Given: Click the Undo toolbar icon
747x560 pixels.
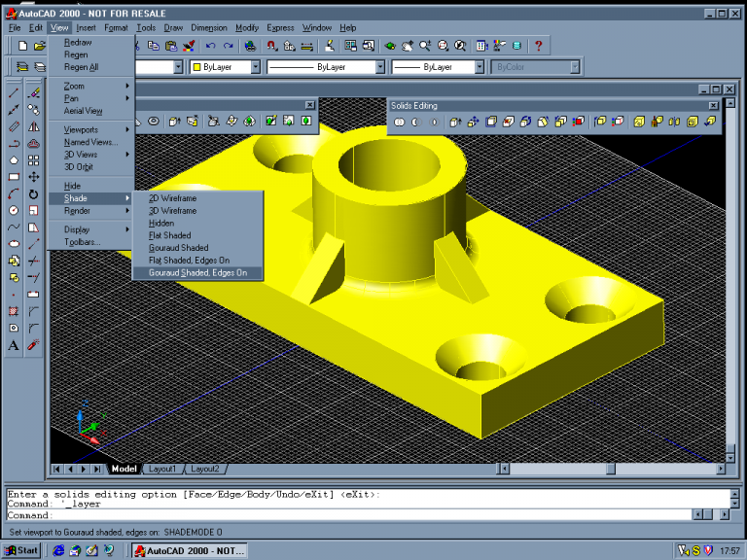Looking at the screenshot, I should pyautogui.click(x=211, y=46).
